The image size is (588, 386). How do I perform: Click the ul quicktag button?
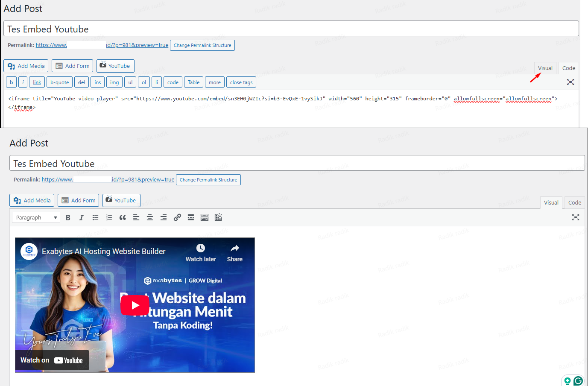(x=130, y=82)
